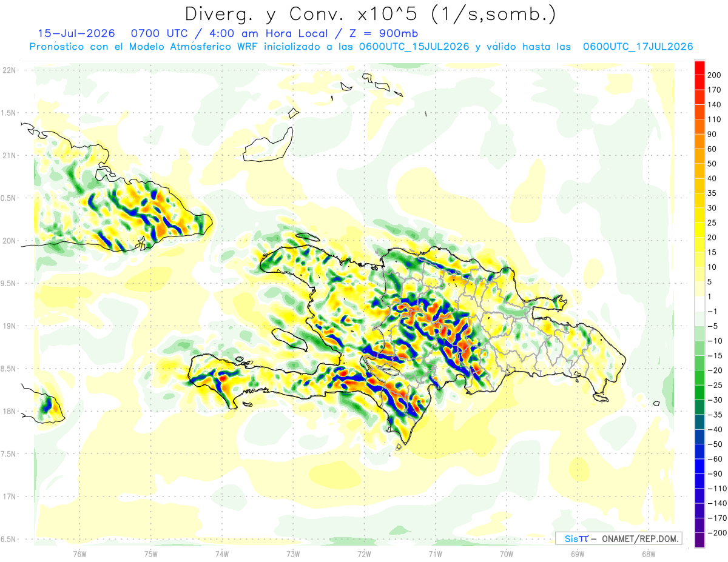Screen dimensions: 728x562
Task: Click colorbar label '40'
Action: click(x=713, y=178)
